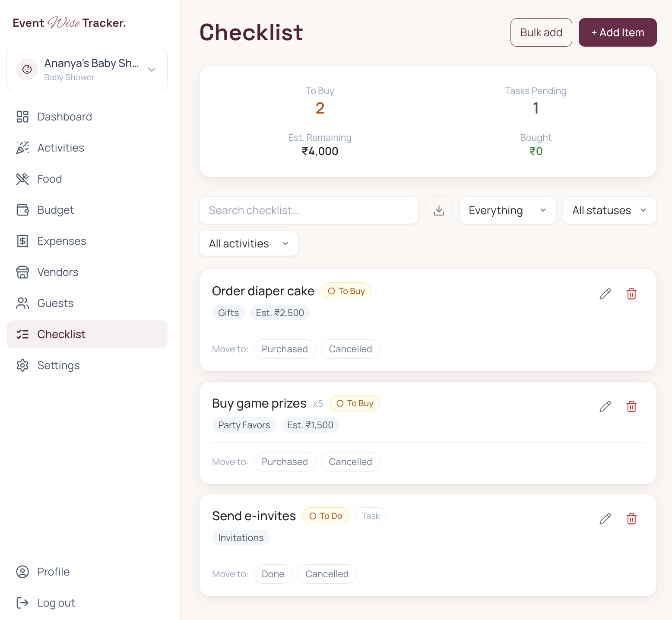Click the Activities party popper icon
Screen dimensions: 672x620
[22, 148]
